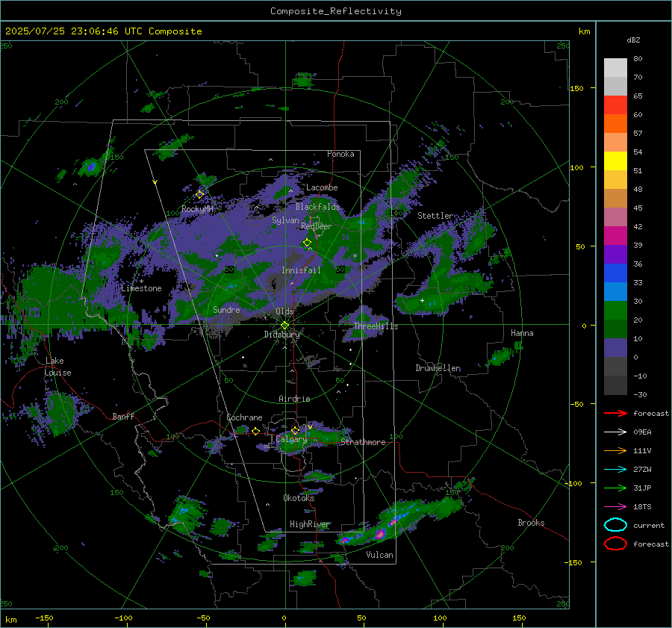Click the green 31JP arrow icon

click(x=615, y=488)
